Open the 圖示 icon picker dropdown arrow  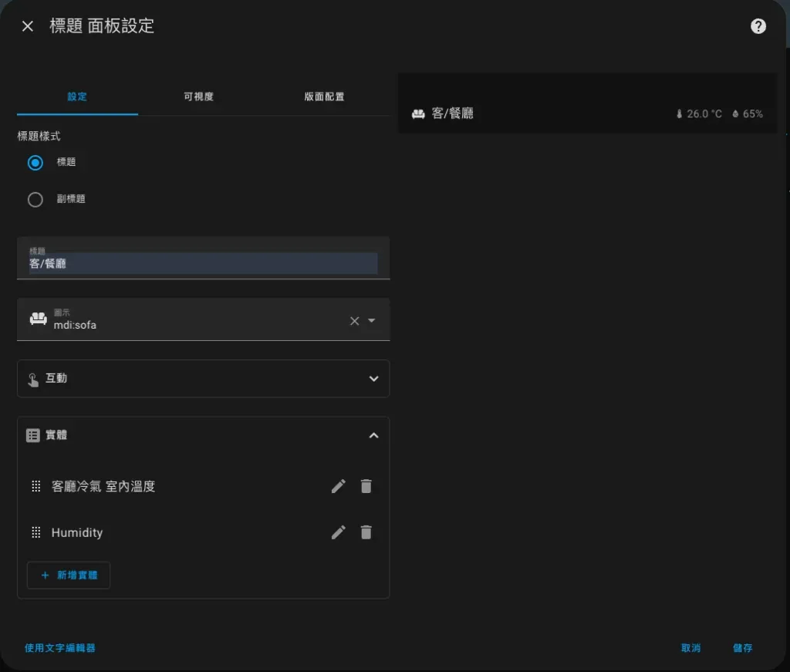(x=372, y=321)
